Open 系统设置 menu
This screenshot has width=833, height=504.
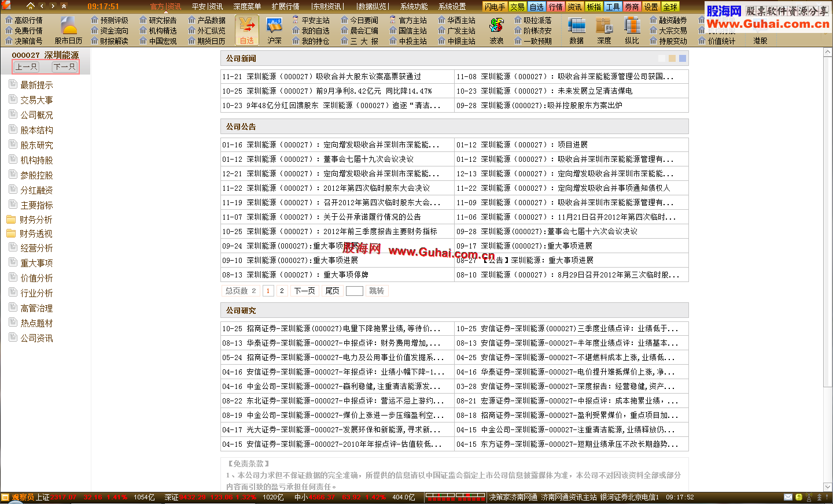[452, 6]
